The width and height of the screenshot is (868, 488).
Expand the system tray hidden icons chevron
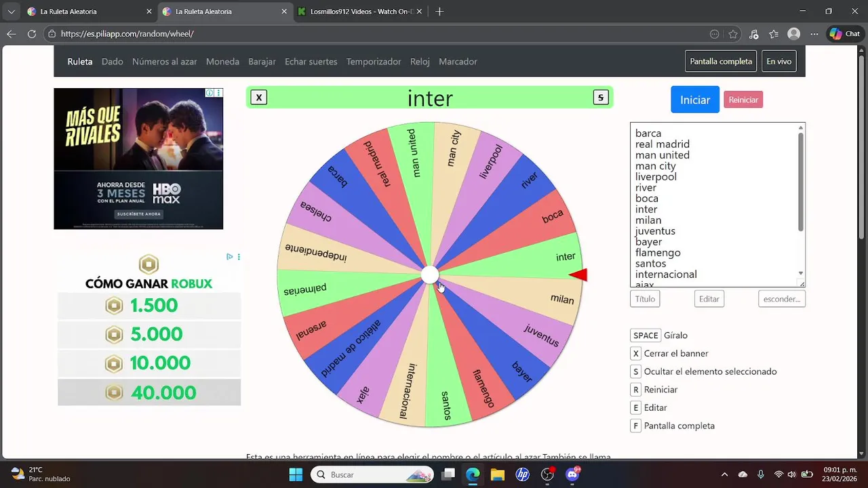(724, 474)
